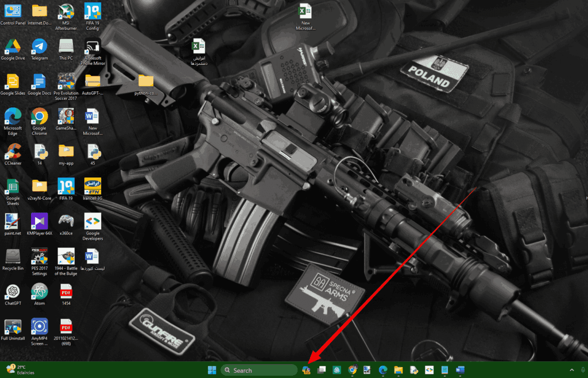The height and width of the screenshot is (378, 588).
Task: Click the taskbar Search box
Action: click(x=259, y=370)
